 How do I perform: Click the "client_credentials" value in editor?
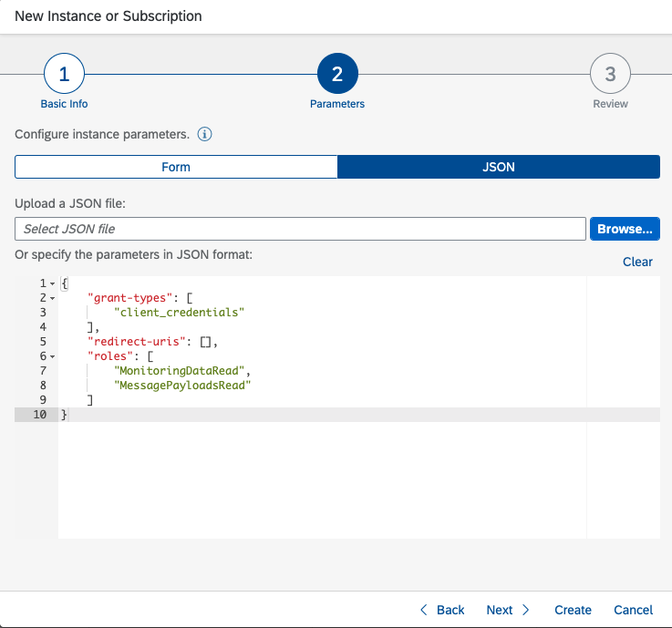tap(181, 313)
